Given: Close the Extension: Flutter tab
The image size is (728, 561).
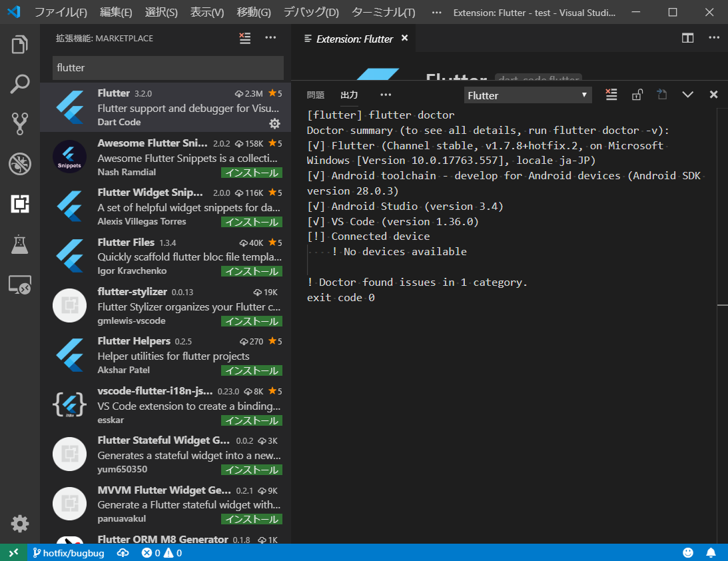Looking at the screenshot, I should (404, 38).
